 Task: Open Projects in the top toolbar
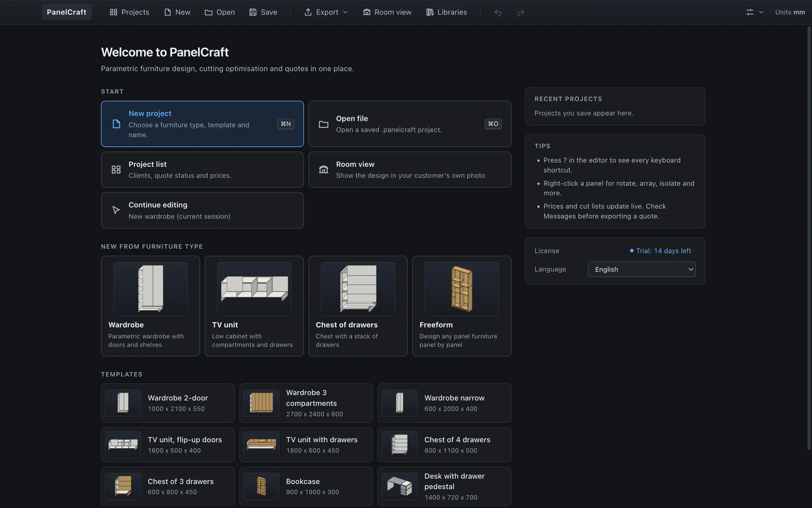point(130,12)
